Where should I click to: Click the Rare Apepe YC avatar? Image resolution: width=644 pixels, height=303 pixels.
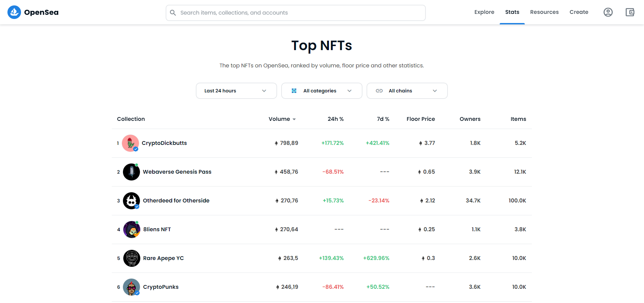(x=131, y=258)
